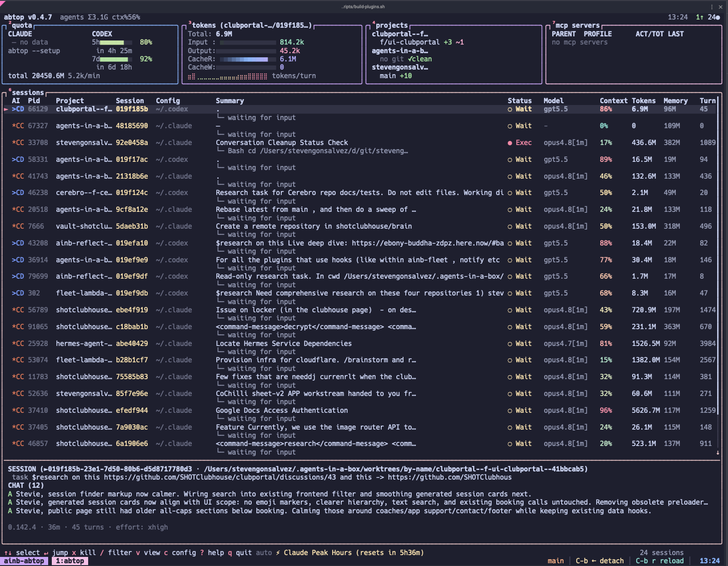728x566 pixels.
Task: Switch to the 1:abtop tmux window
Action: [x=70, y=561]
